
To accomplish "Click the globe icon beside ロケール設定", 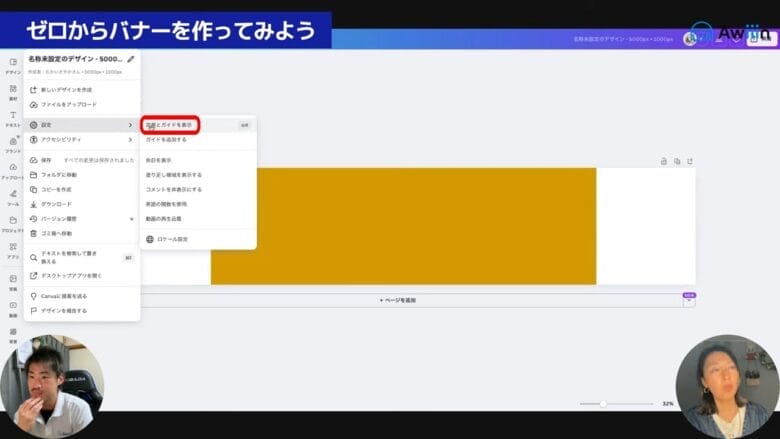I will 150,239.
